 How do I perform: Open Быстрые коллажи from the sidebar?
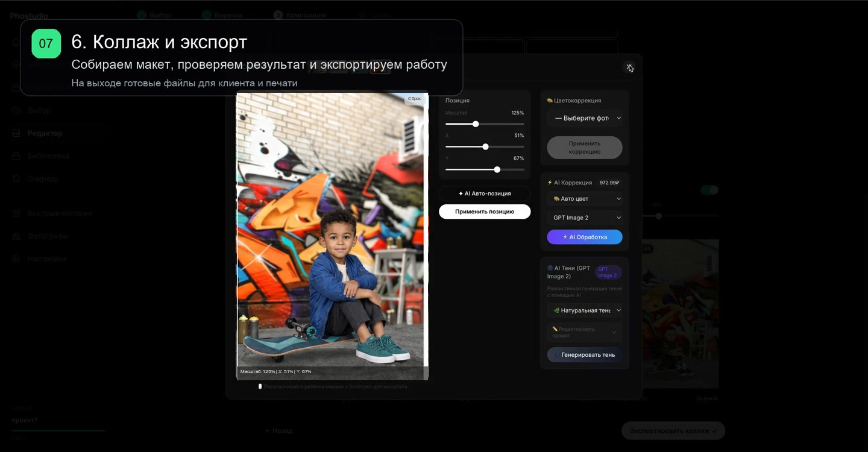pos(60,213)
